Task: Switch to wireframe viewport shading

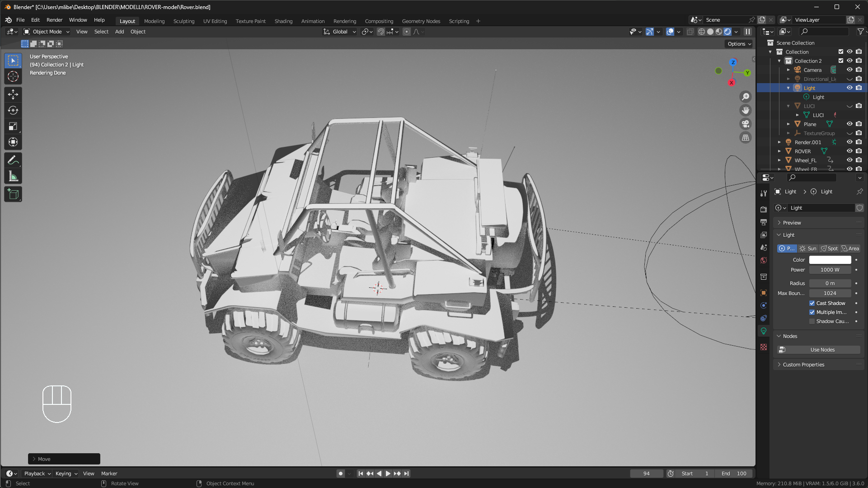Action: [x=702, y=32]
